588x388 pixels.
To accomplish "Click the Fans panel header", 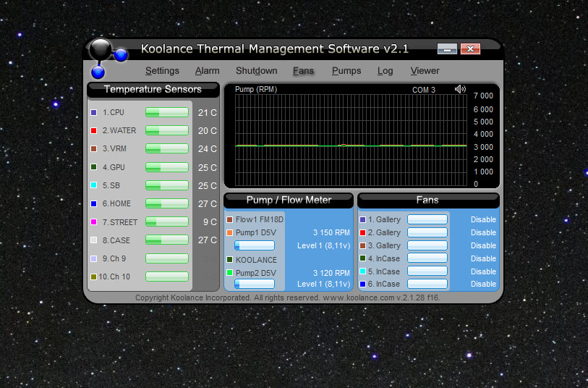I will click(428, 201).
